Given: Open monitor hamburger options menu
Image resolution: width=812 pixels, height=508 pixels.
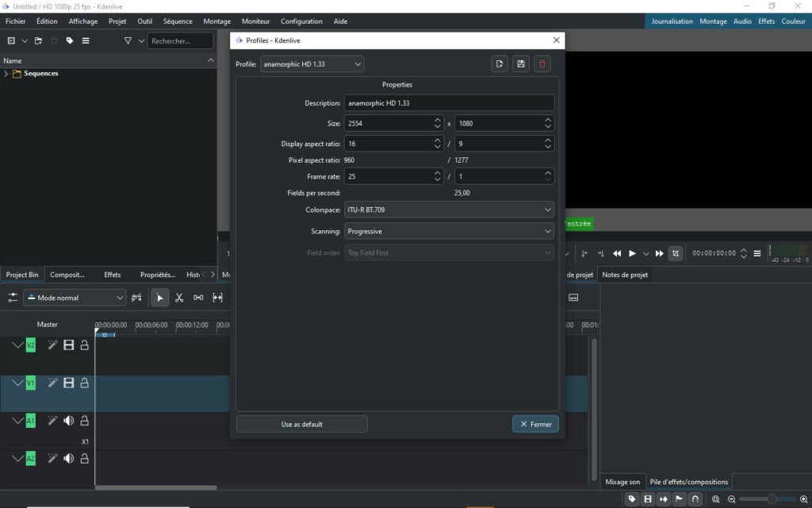Looking at the screenshot, I should pyautogui.click(x=757, y=253).
